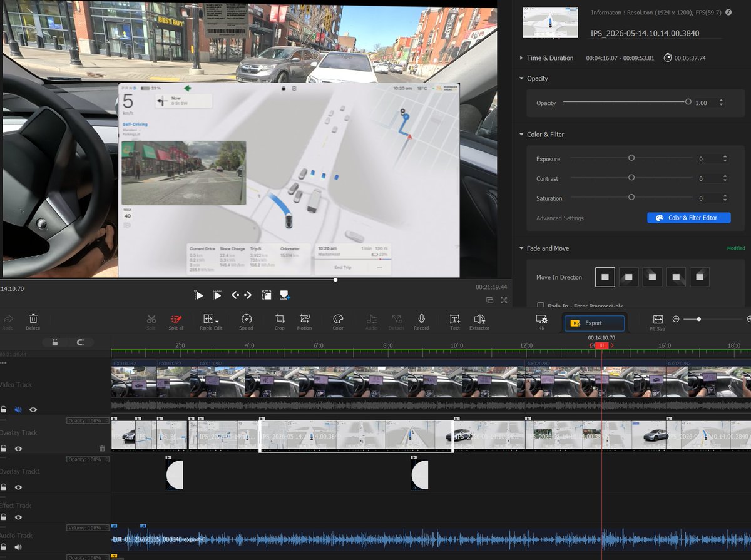Select the second Move In Direction option
The width and height of the screenshot is (751, 560).
coord(629,277)
